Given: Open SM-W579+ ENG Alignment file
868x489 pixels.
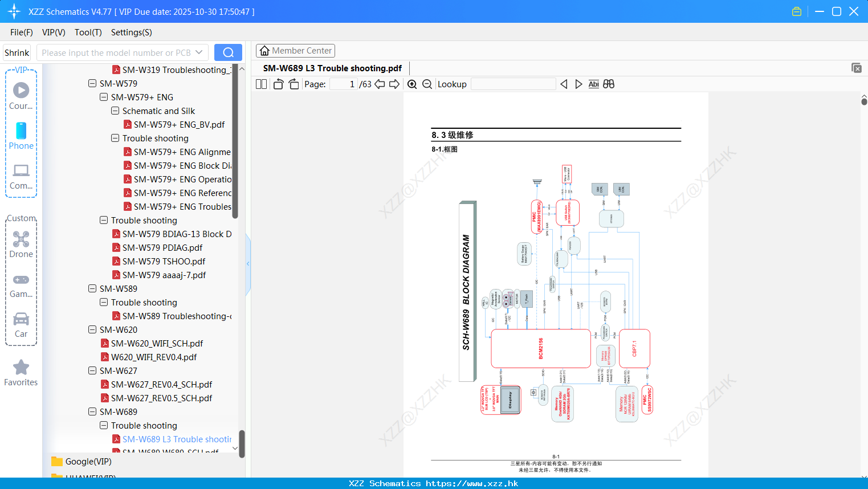Looking at the screenshot, I should (177, 152).
